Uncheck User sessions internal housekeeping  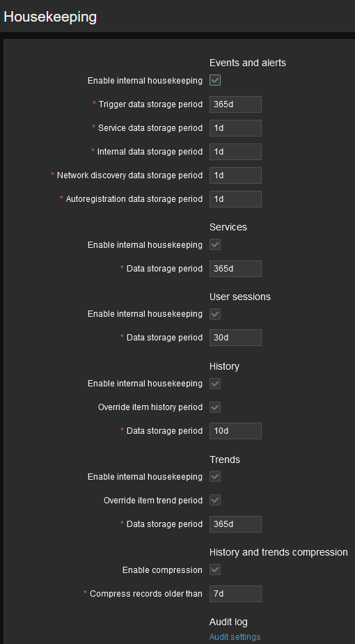pos(215,314)
